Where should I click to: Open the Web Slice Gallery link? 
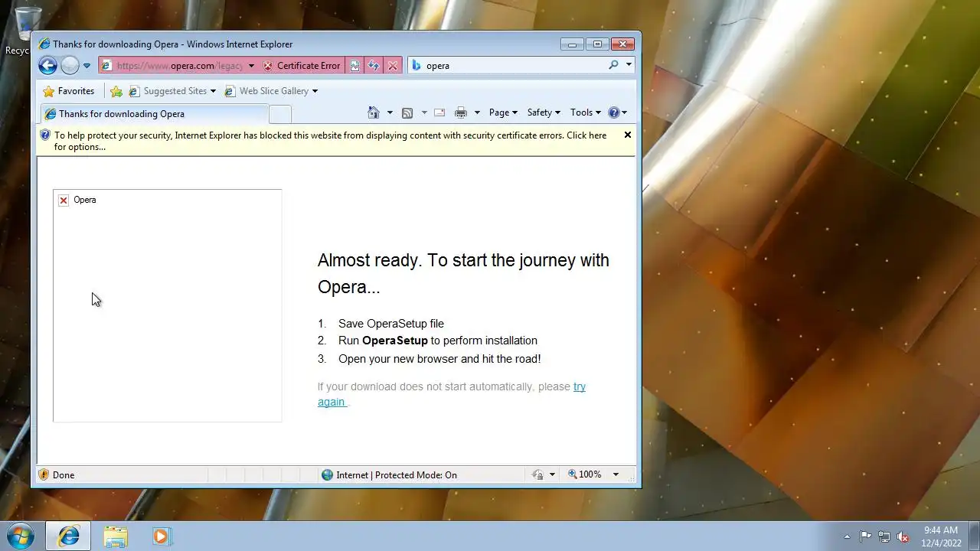[x=271, y=91]
